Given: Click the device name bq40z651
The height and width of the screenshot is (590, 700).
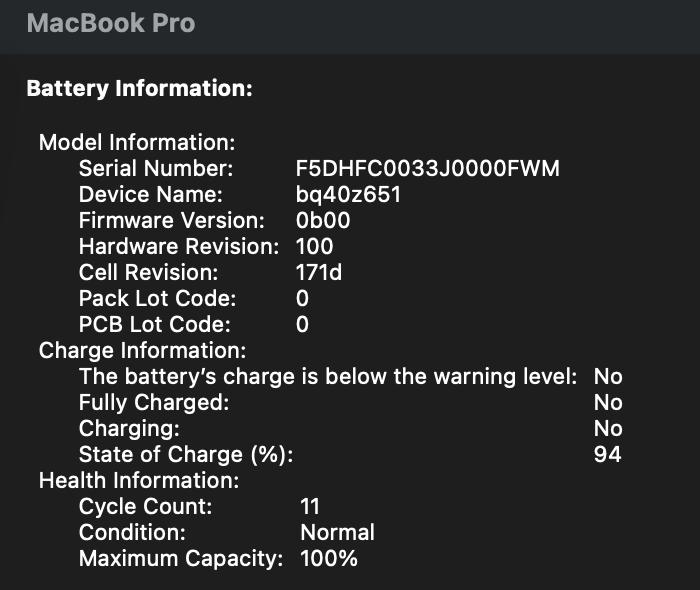Looking at the screenshot, I should [x=348, y=194].
